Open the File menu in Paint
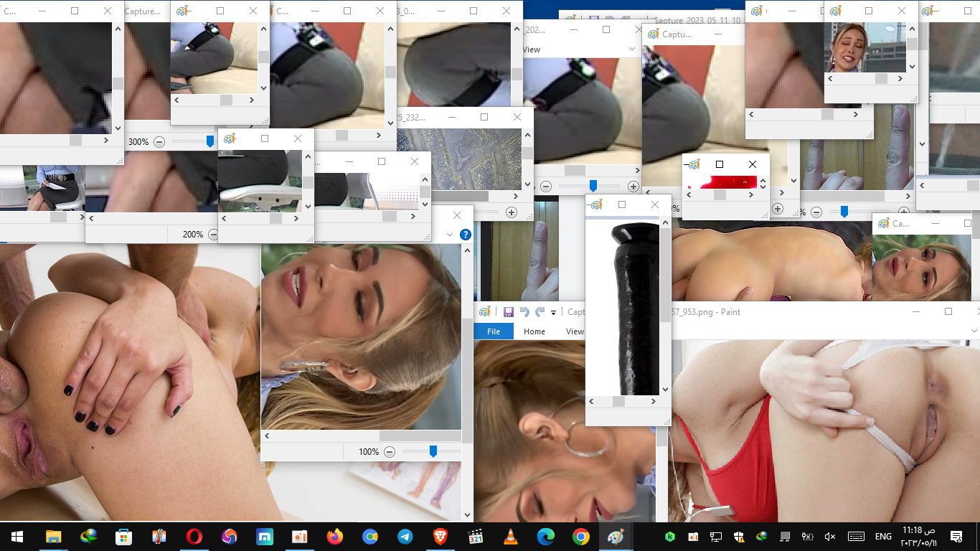The width and height of the screenshot is (980, 551). (x=494, y=331)
